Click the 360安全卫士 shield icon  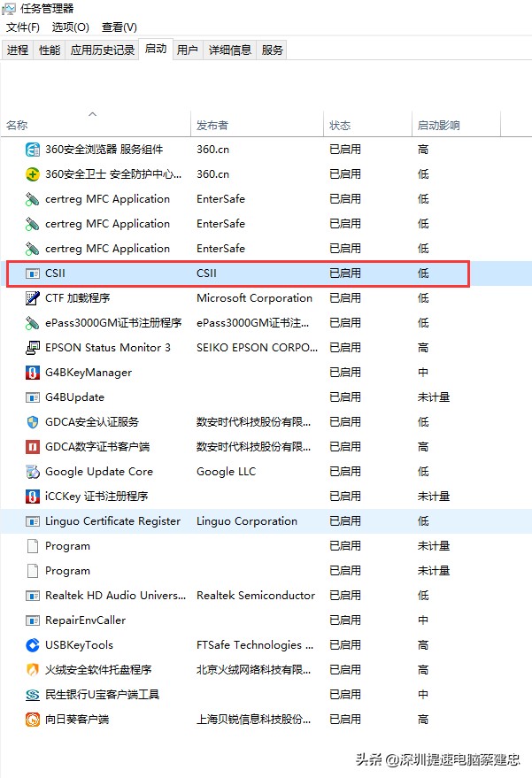(31, 174)
